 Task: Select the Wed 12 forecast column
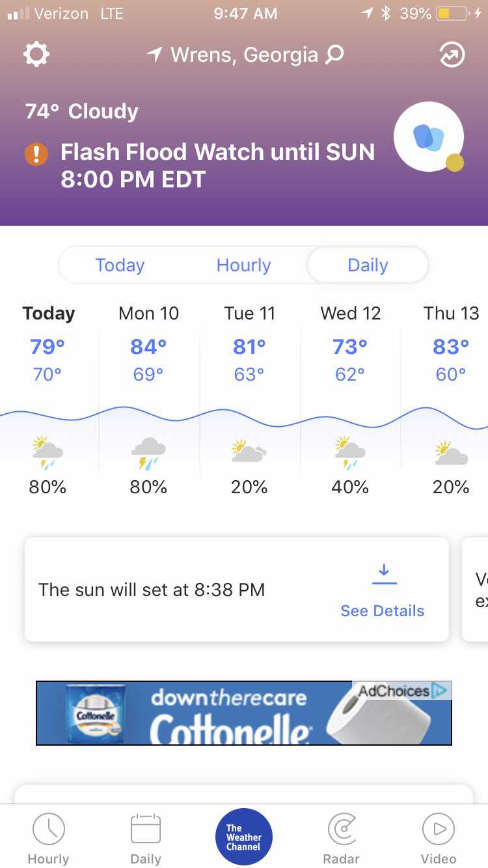[x=350, y=400]
